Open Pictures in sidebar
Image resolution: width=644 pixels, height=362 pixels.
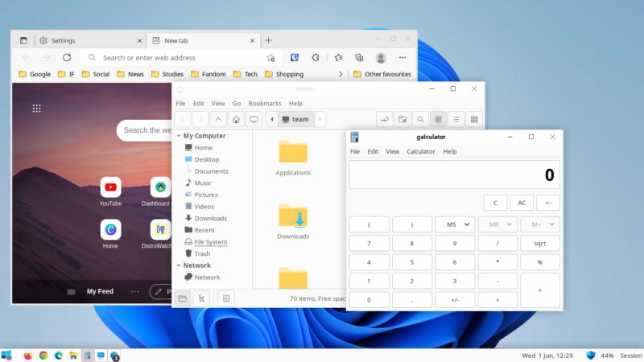[x=206, y=195]
